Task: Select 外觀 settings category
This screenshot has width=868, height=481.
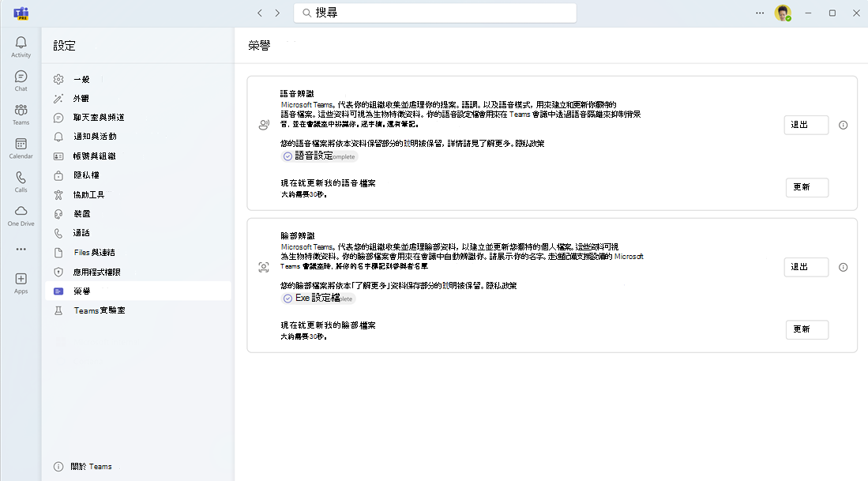Action: (x=138, y=99)
